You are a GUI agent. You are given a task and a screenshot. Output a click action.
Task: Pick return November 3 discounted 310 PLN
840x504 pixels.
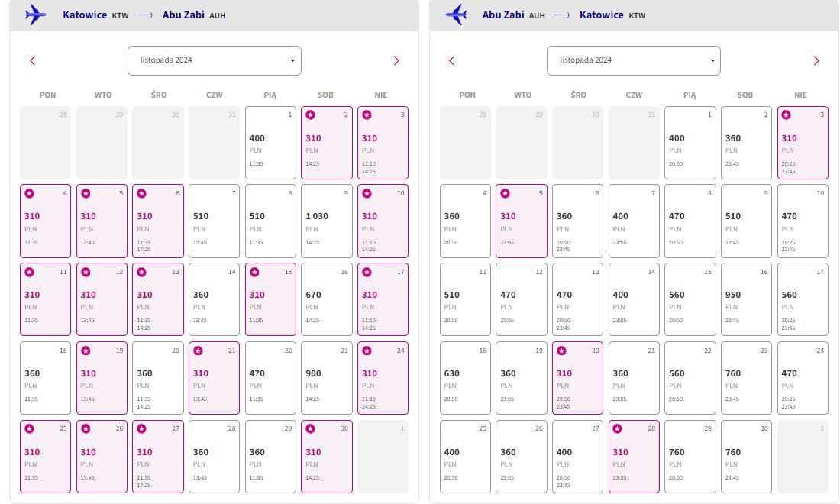click(803, 143)
